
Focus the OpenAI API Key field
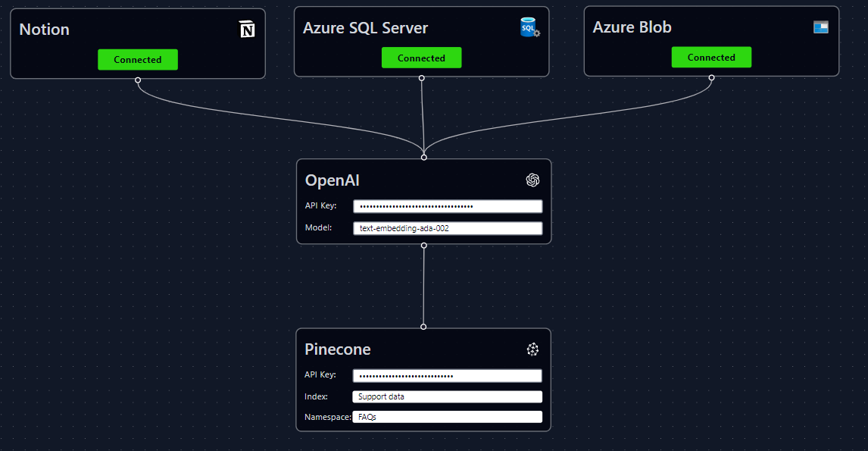click(x=448, y=206)
